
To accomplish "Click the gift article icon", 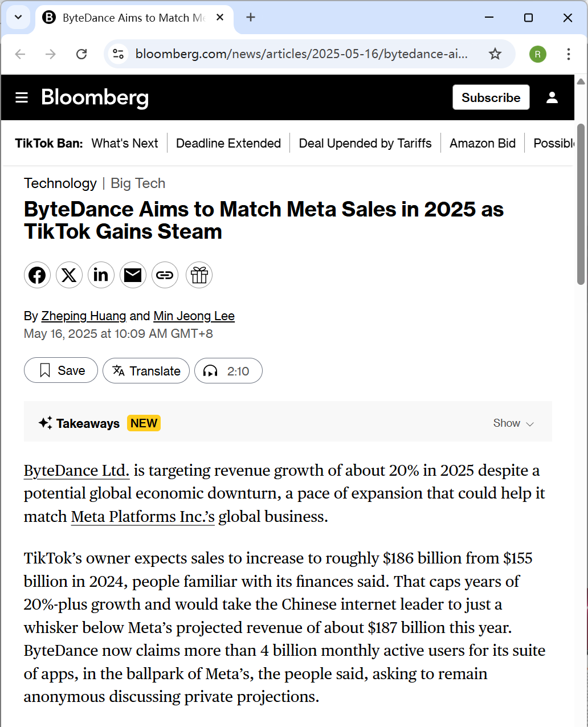I will tap(199, 276).
